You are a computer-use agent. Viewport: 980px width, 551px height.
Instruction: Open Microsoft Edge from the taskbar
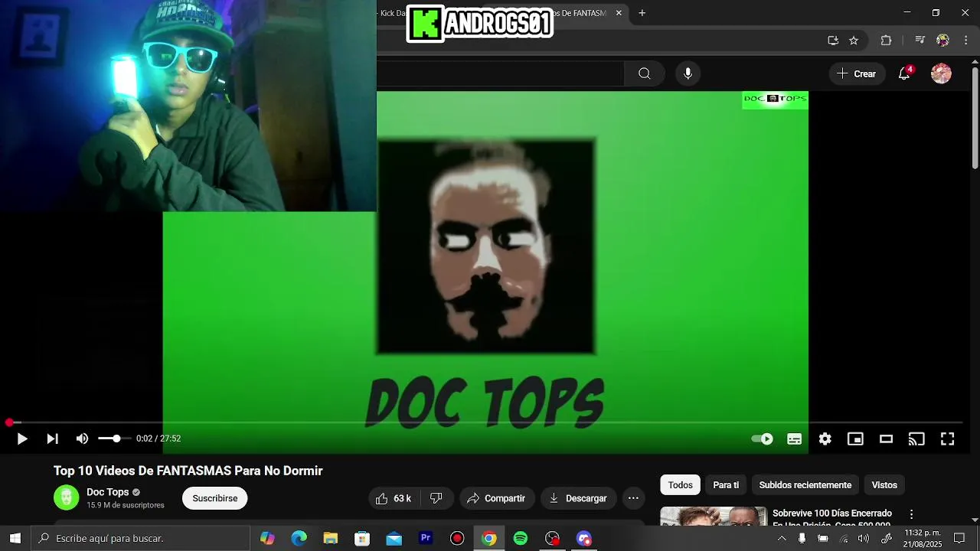(x=299, y=538)
